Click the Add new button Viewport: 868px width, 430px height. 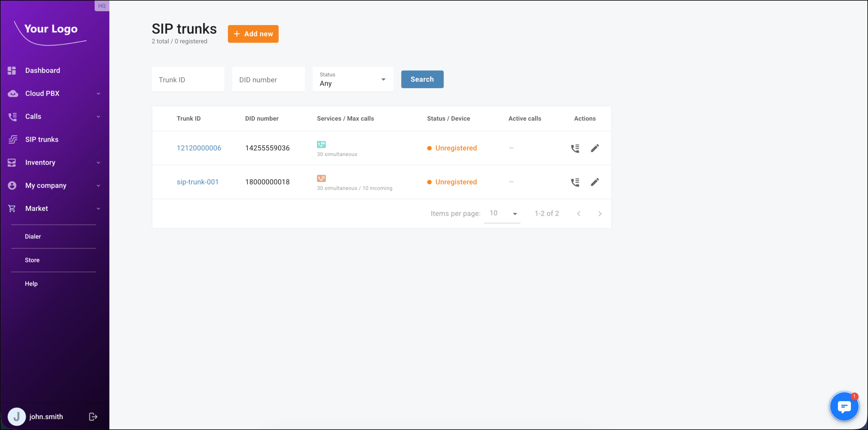[253, 34]
